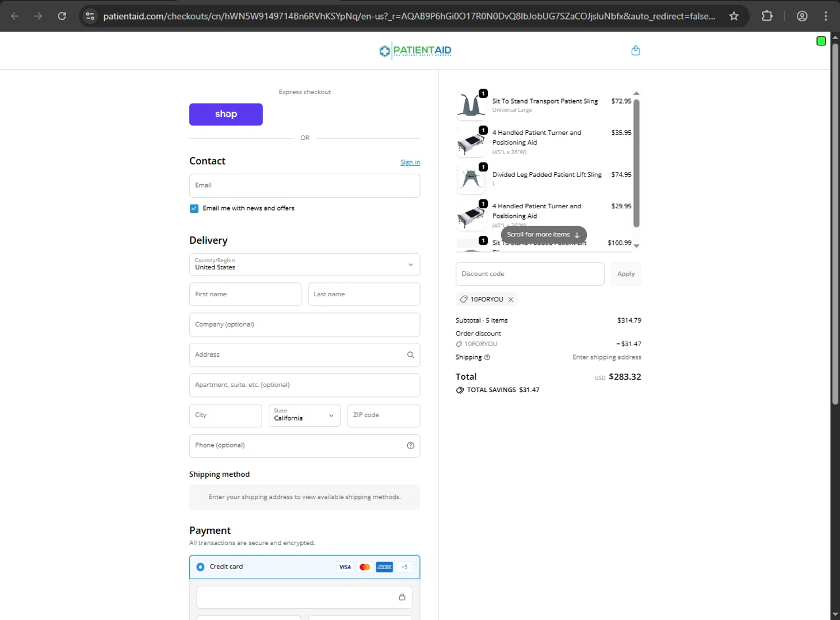Click the Enter shipping address text
840x620 pixels.
[607, 357]
